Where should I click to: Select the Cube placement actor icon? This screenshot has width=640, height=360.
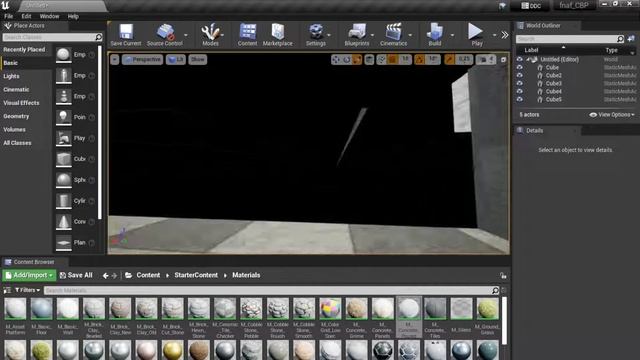(x=64, y=159)
